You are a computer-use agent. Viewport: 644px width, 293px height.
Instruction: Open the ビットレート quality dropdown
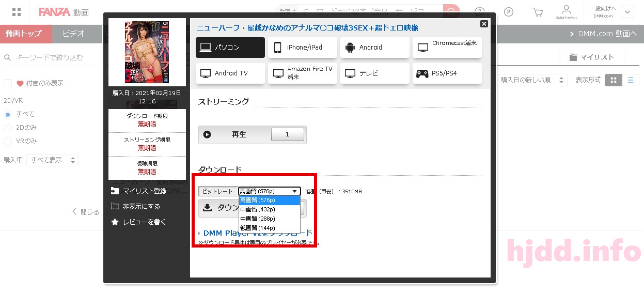pos(269,191)
